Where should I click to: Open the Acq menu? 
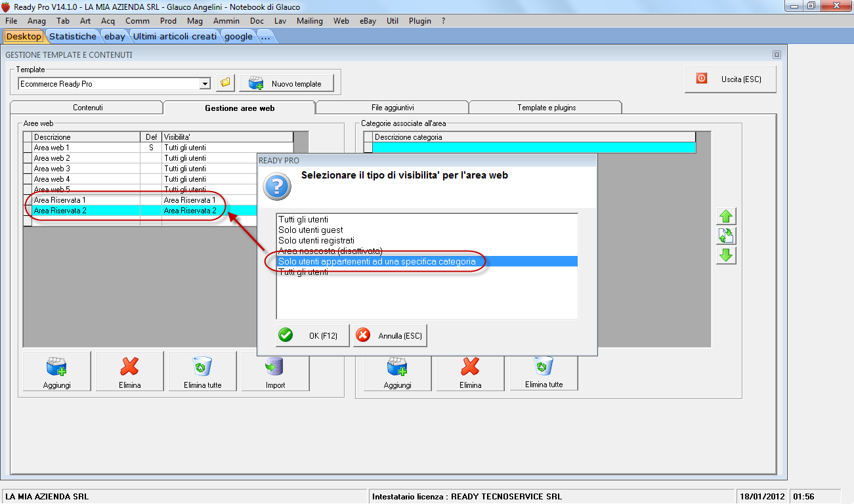(x=108, y=20)
